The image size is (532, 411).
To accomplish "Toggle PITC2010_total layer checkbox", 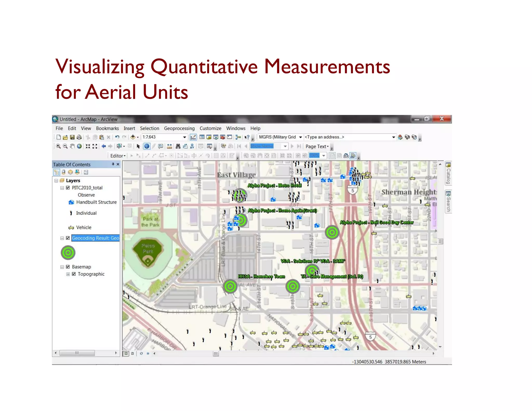I will [68, 188].
